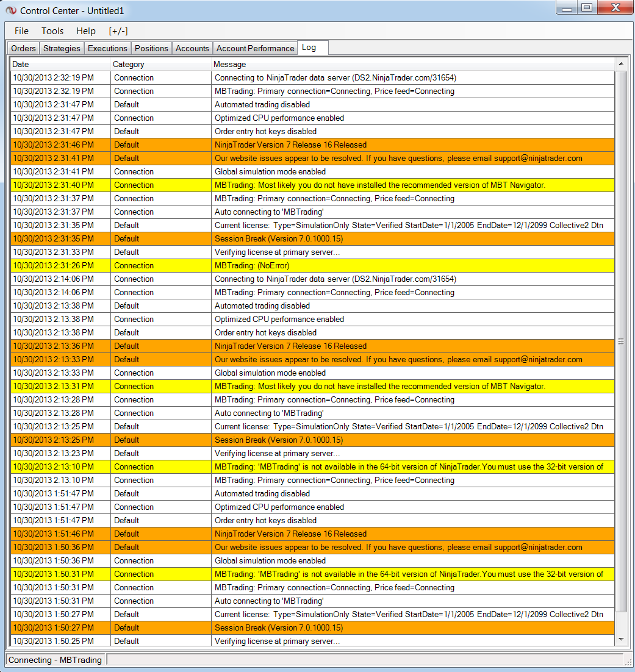Select 2:13:23 PM 'Verifying license at primary server' row

(x=312, y=453)
